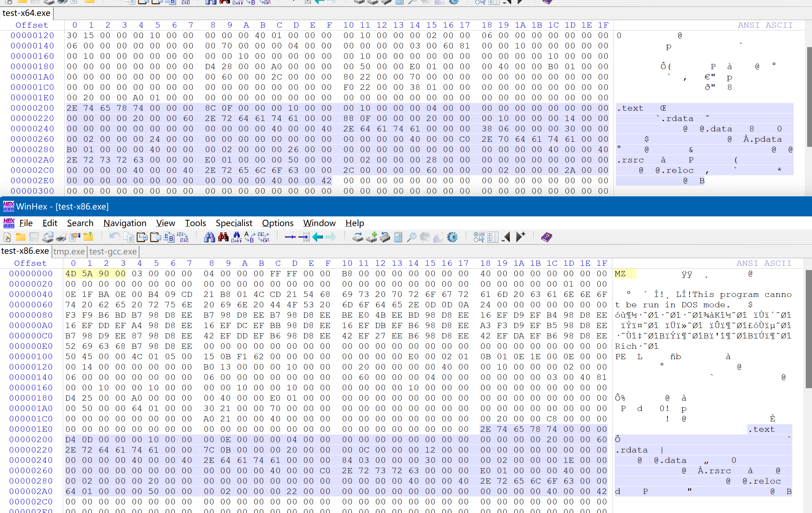Viewport: 812px width, 513px height.
Task: Click the blue binoculars Find Text icon
Action: (x=210, y=237)
